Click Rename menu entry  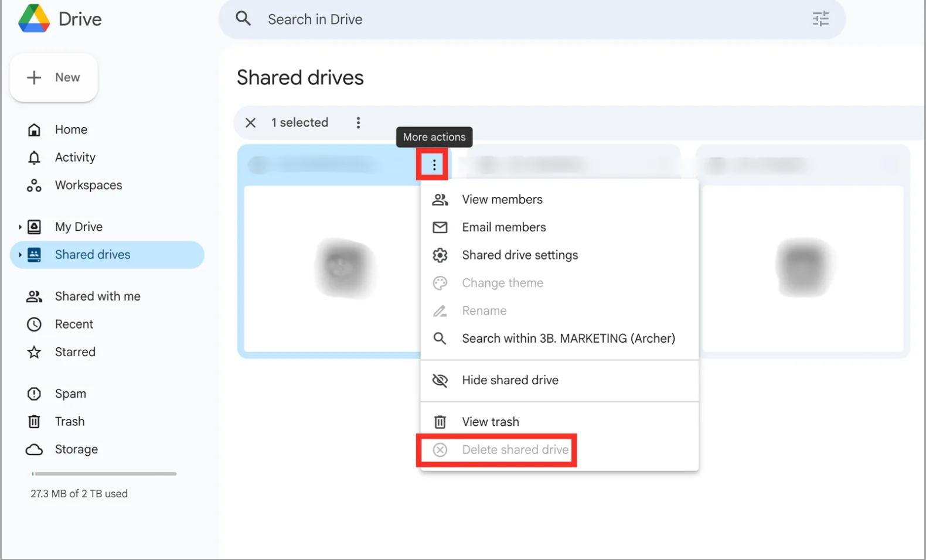[x=560, y=310]
